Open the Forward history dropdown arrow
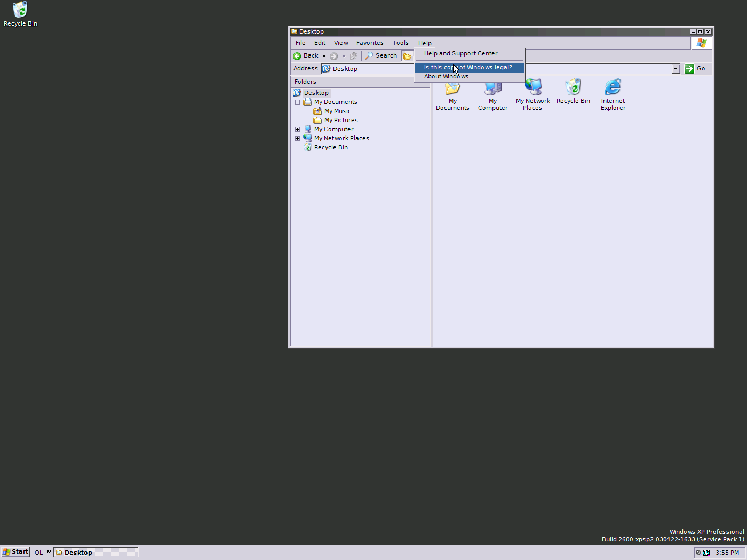This screenshot has height=560, width=747. (x=344, y=56)
